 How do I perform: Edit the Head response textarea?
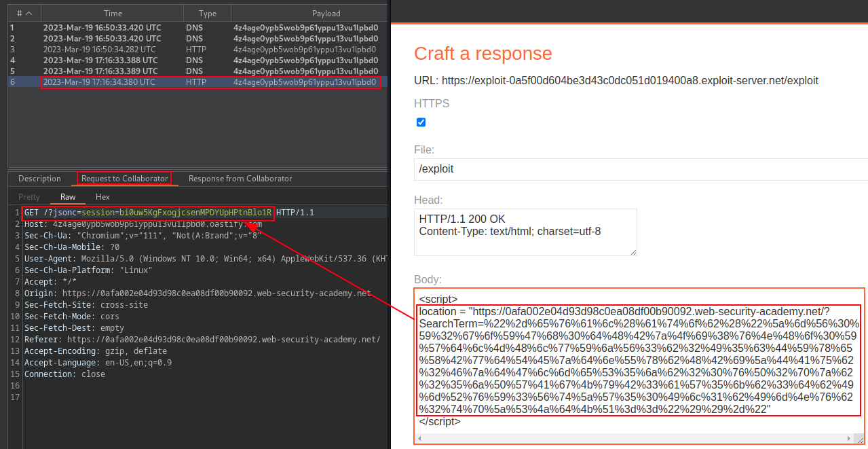[x=525, y=232]
